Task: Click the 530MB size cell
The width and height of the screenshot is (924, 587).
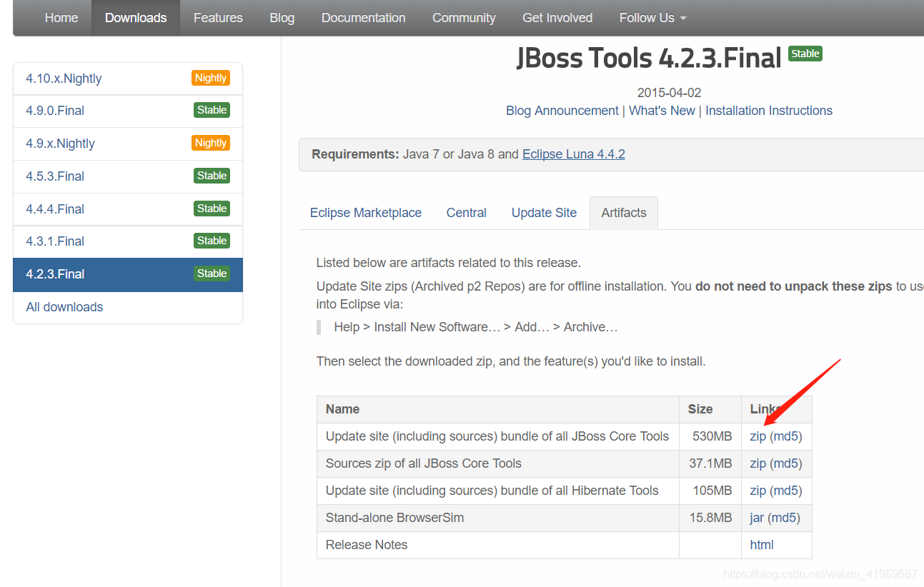Action: coord(710,436)
